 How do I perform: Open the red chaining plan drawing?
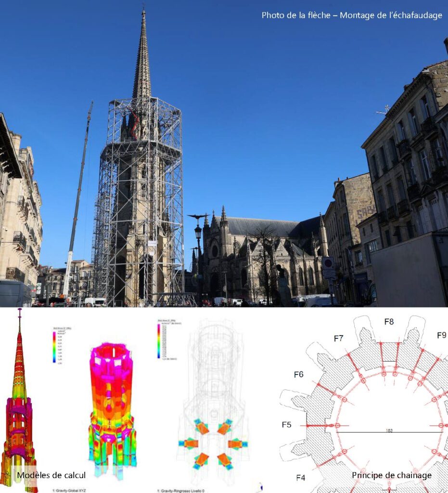364,404
